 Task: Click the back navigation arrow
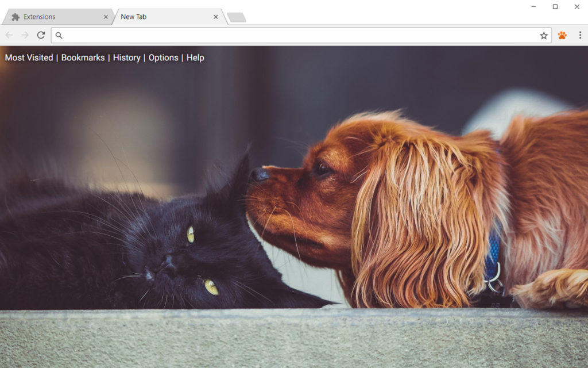point(9,34)
